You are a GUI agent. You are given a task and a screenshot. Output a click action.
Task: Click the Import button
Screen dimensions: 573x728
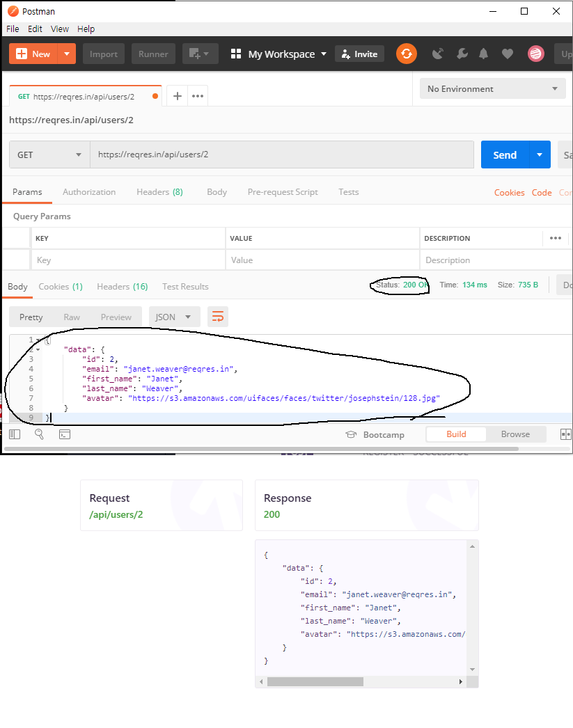tap(104, 54)
